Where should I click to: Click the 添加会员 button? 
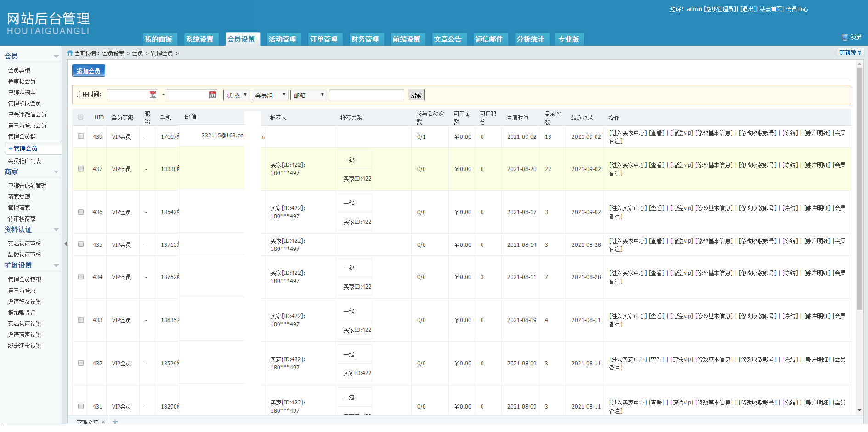pyautogui.click(x=89, y=71)
